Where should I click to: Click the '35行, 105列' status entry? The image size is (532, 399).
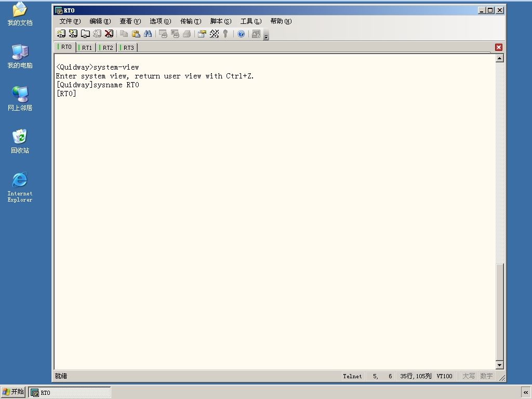pyautogui.click(x=416, y=376)
